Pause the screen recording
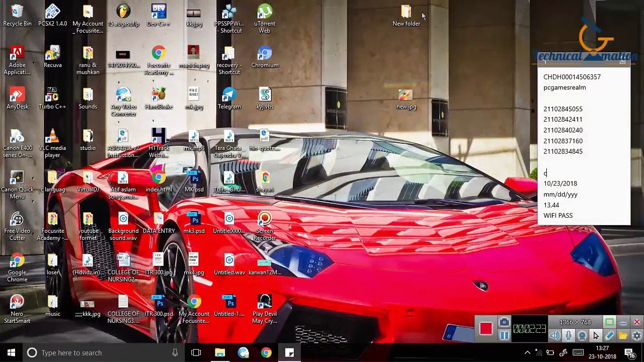Viewport: 644px width, 362px height. (504, 335)
